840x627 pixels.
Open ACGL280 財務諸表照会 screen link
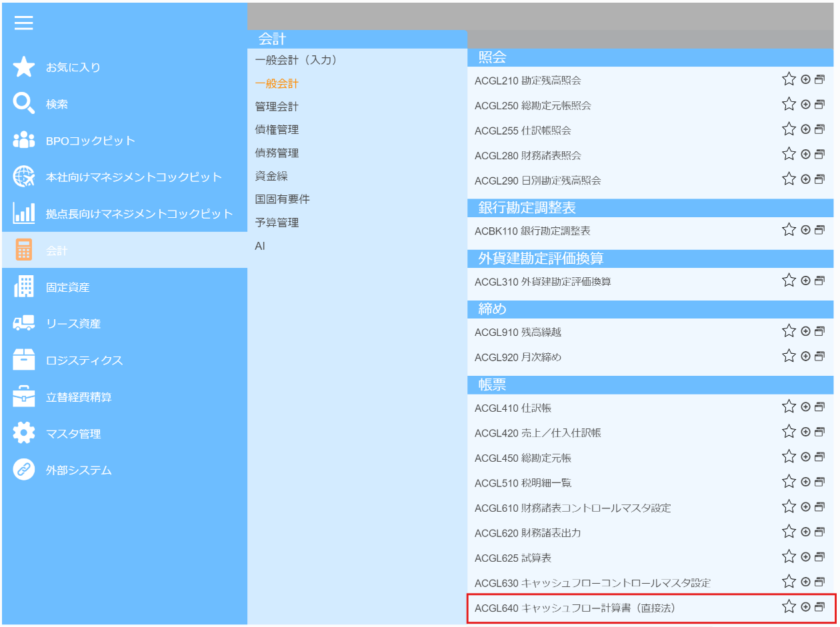(528, 155)
